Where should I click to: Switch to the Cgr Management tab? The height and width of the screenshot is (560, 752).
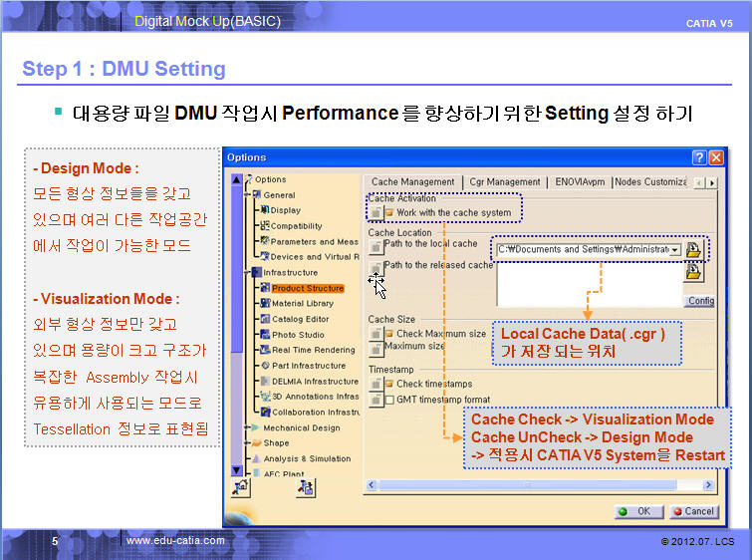coord(504,182)
